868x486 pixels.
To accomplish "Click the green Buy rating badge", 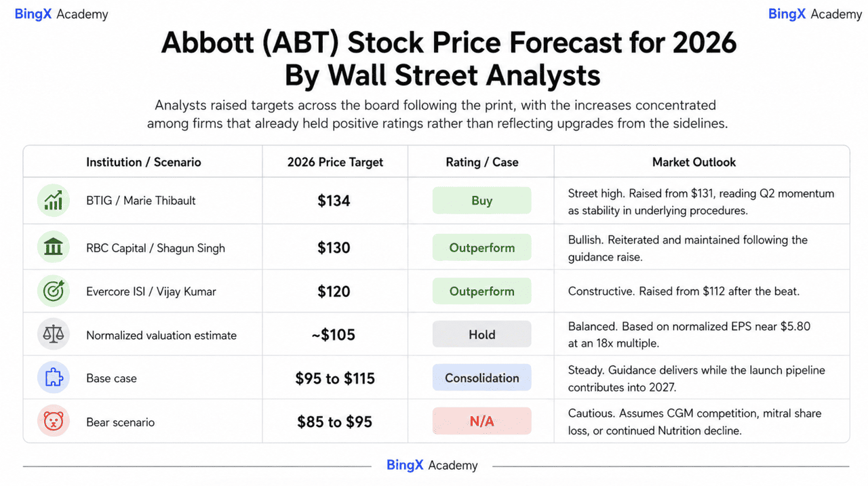I will [482, 201].
